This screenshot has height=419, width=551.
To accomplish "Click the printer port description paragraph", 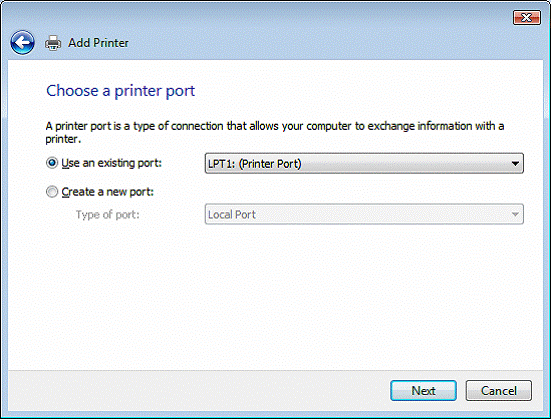I will (275, 132).
